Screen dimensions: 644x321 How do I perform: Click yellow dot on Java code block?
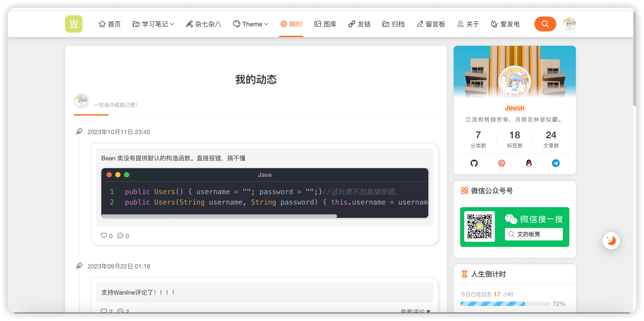point(118,175)
